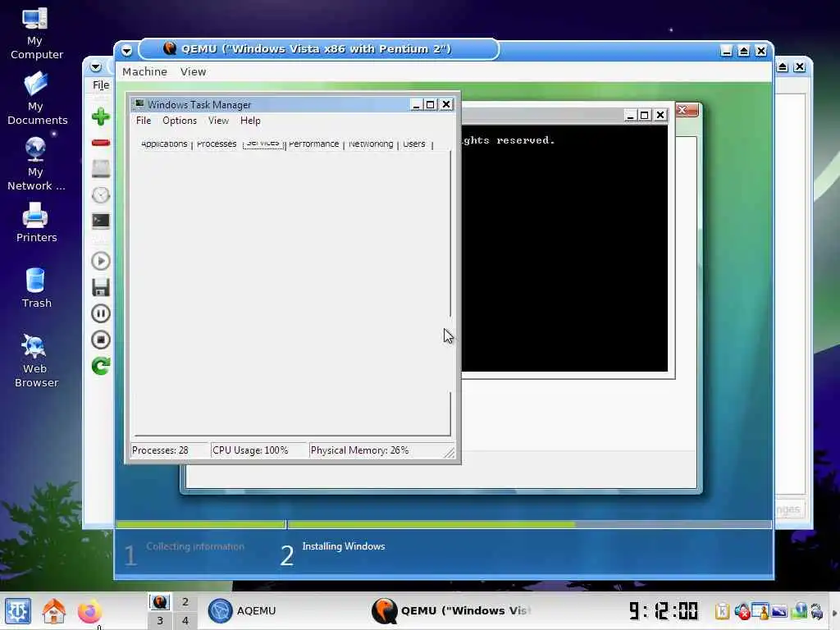840x630 pixels.
Task: Click the Klipper clipboard tray icon
Action: click(722, 610)
